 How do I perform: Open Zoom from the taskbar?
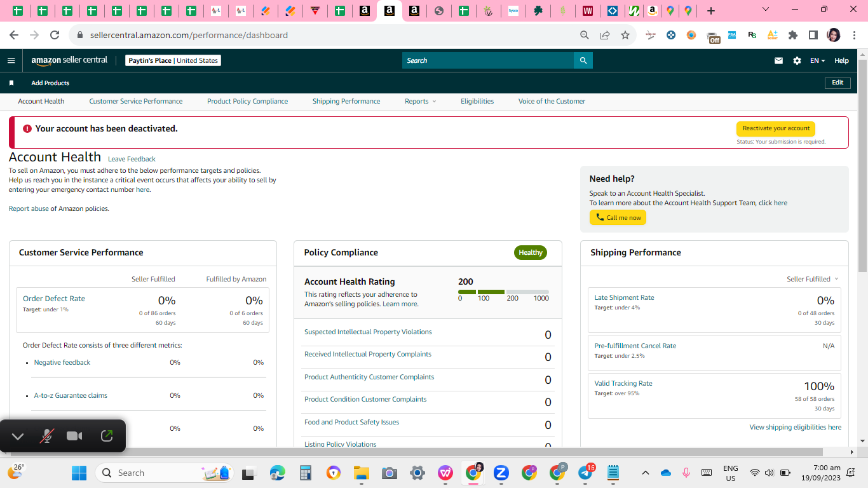click(x=501, y=473)
